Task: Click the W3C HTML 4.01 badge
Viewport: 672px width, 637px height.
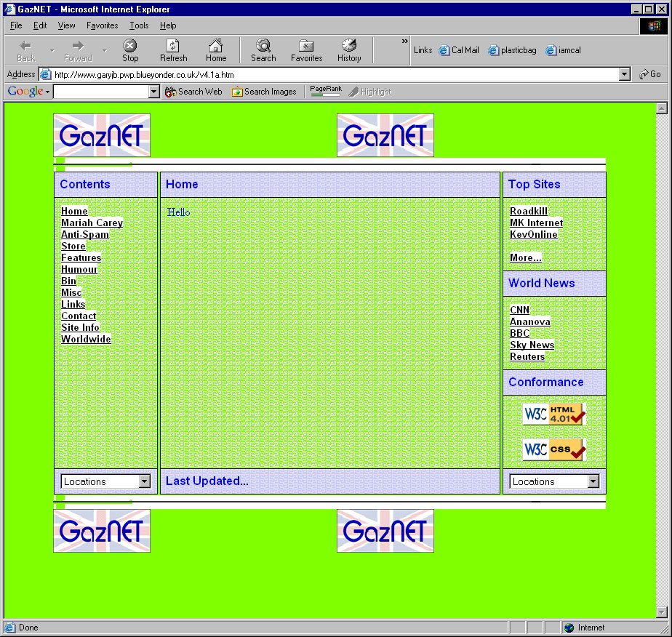Action: 554,414
